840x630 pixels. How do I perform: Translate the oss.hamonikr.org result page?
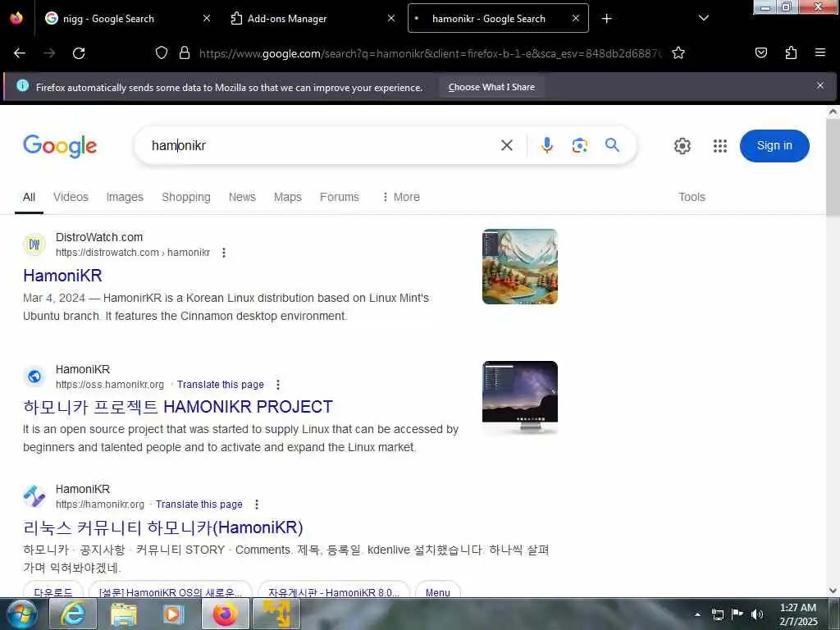[x=220, y=385]
